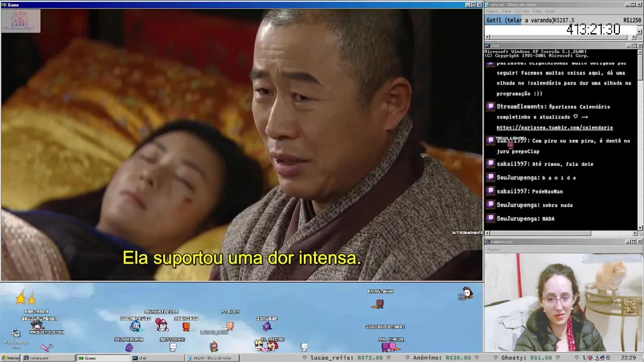This screenshot has width=644, height=362.
Task: Click the flying ghost character icon
Action: pyautogui.click(x=466, y=294)
